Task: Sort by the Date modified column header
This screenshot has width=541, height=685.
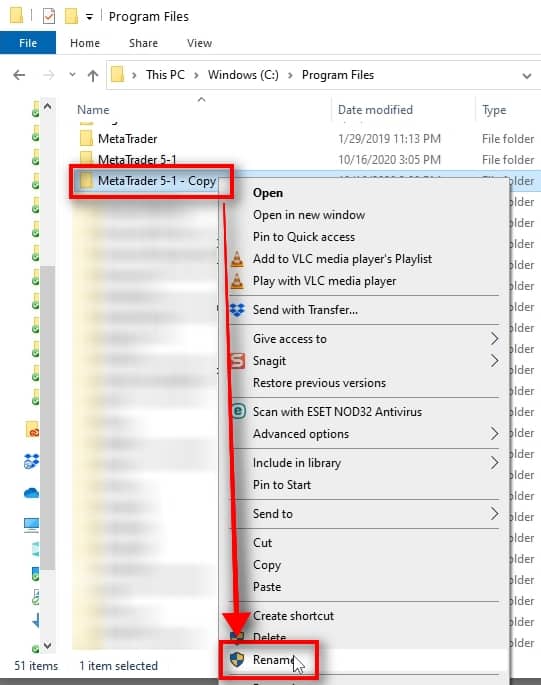Action: tap(375, 110)
